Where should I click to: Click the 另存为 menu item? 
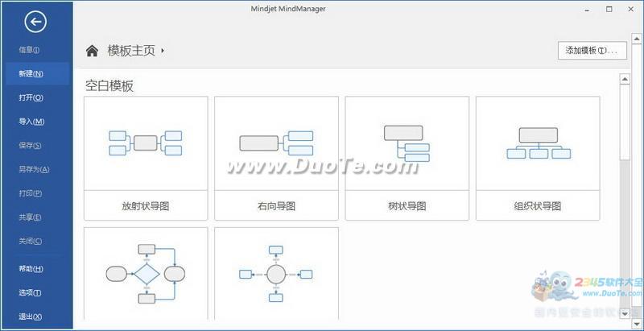(x=34, y=169)
